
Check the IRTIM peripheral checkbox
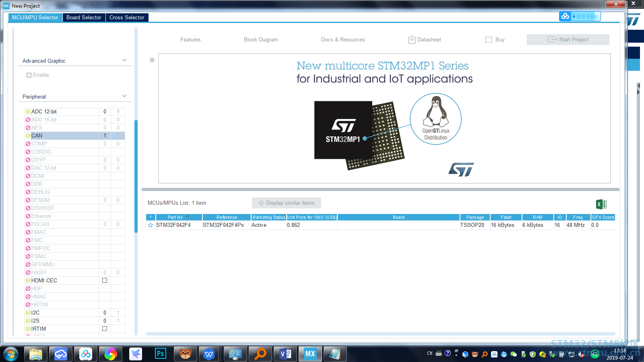105,329
